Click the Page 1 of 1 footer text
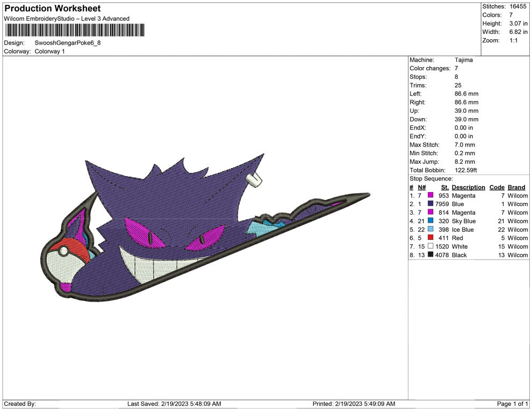 513,404
